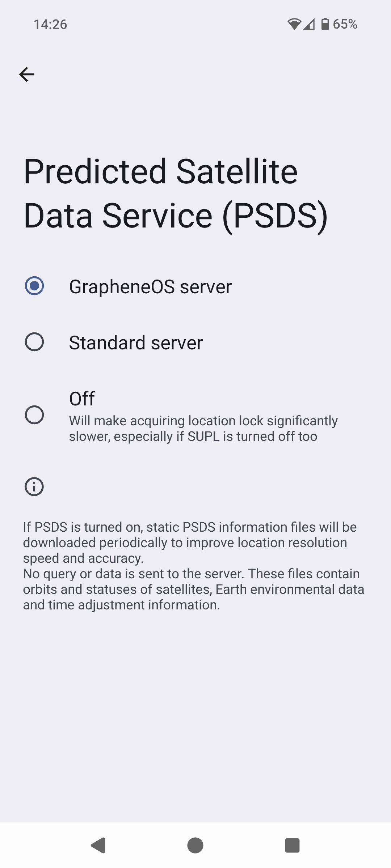391x868 pixels.
Task: Tap the "Standard server" label
Action: coord(136,343)
